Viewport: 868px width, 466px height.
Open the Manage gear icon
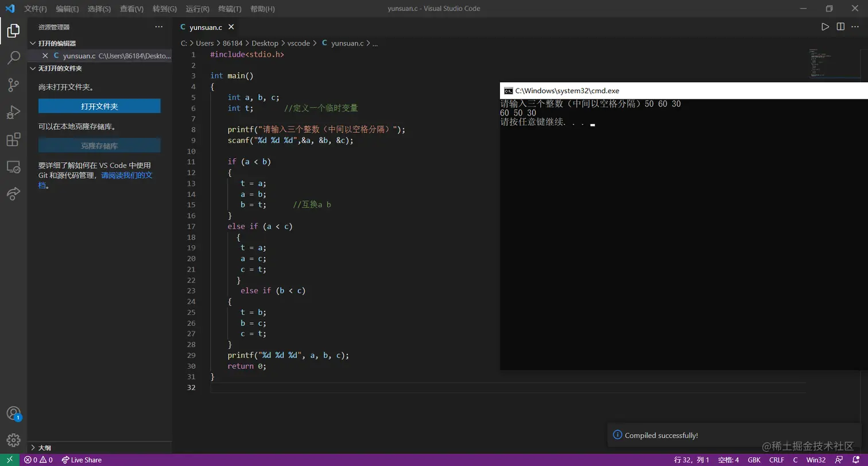coord(13,441)
